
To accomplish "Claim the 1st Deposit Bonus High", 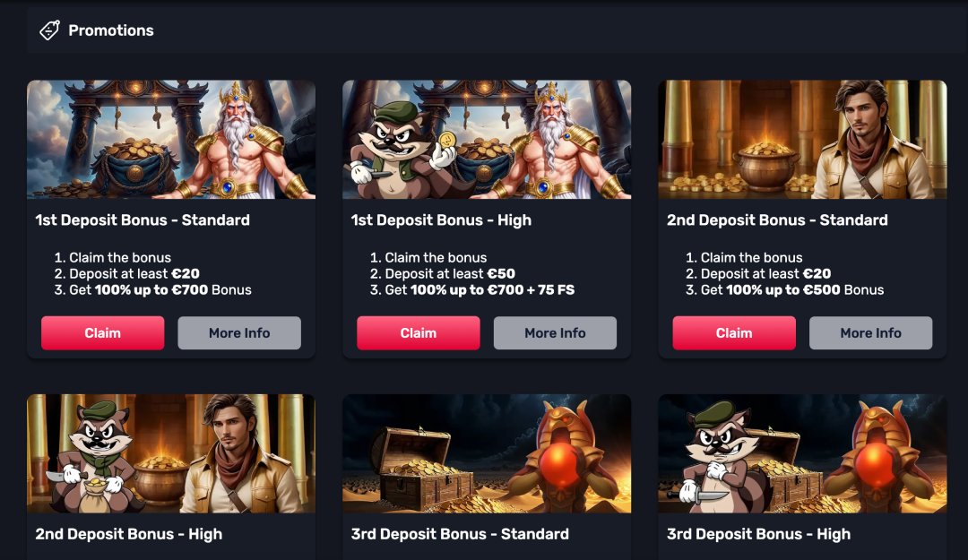I will [x=419, y=332].
